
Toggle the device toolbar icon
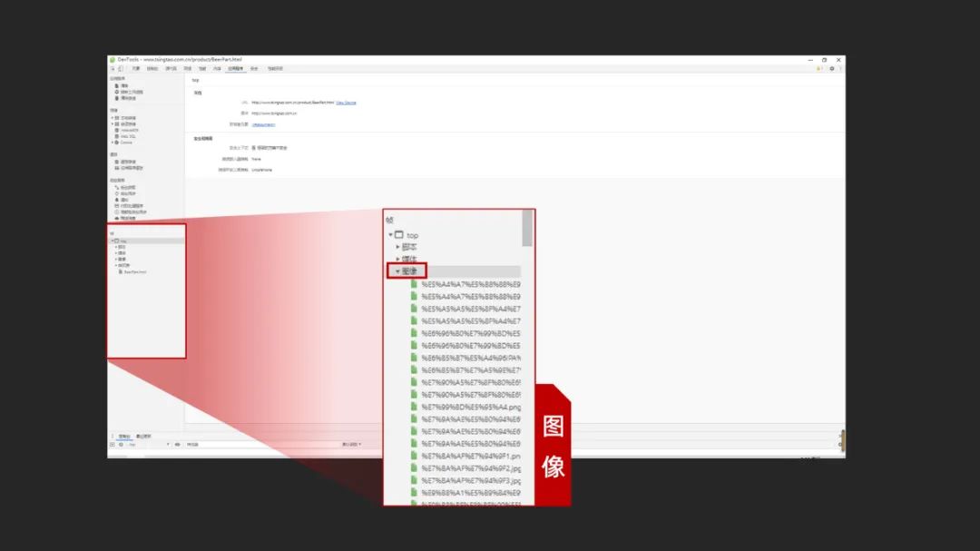click(121, 69)
